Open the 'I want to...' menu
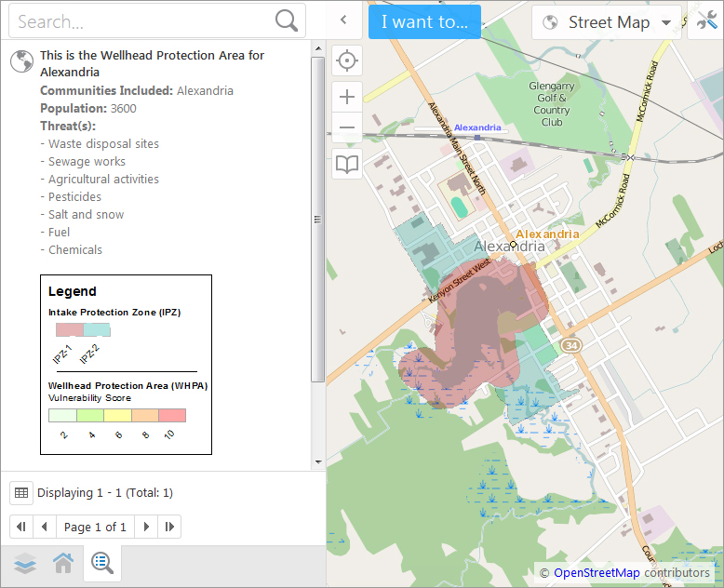 click(424, 22)
